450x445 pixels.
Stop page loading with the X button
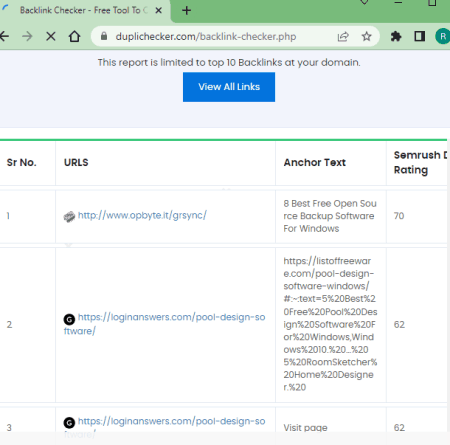click(51, 36)
